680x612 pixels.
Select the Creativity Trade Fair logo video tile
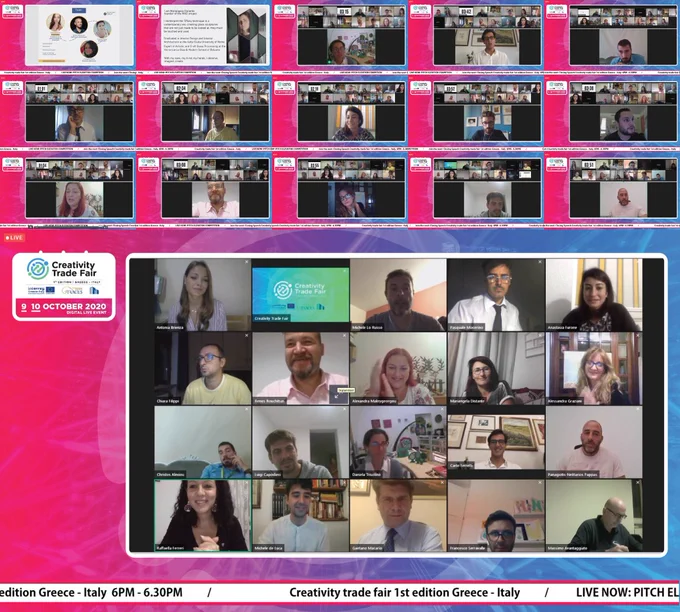(x=301, y=295)
